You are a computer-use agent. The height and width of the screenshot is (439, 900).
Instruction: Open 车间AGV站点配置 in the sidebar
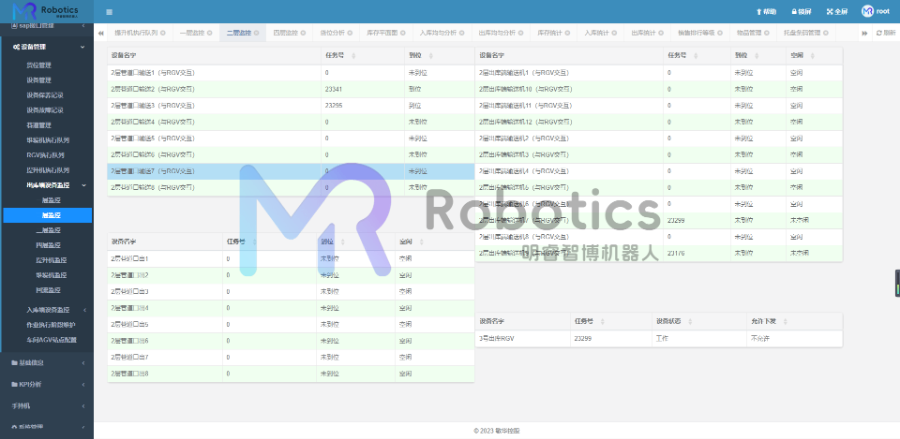point(51,340)
